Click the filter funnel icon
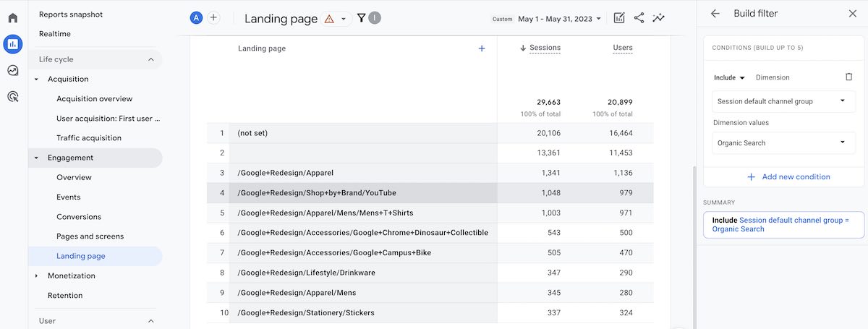The image size is (868, 329). 361,19
